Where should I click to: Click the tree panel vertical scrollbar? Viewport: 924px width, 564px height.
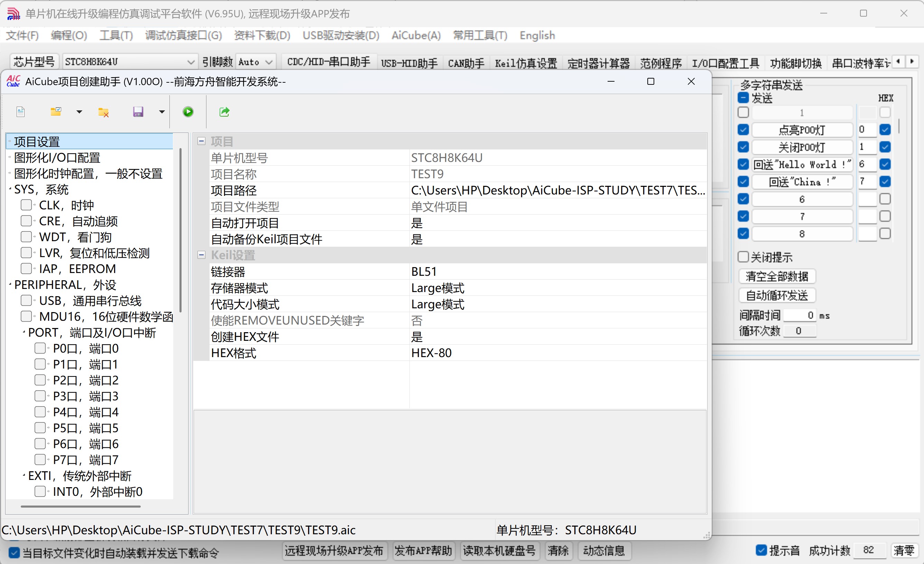coord(181,230)
